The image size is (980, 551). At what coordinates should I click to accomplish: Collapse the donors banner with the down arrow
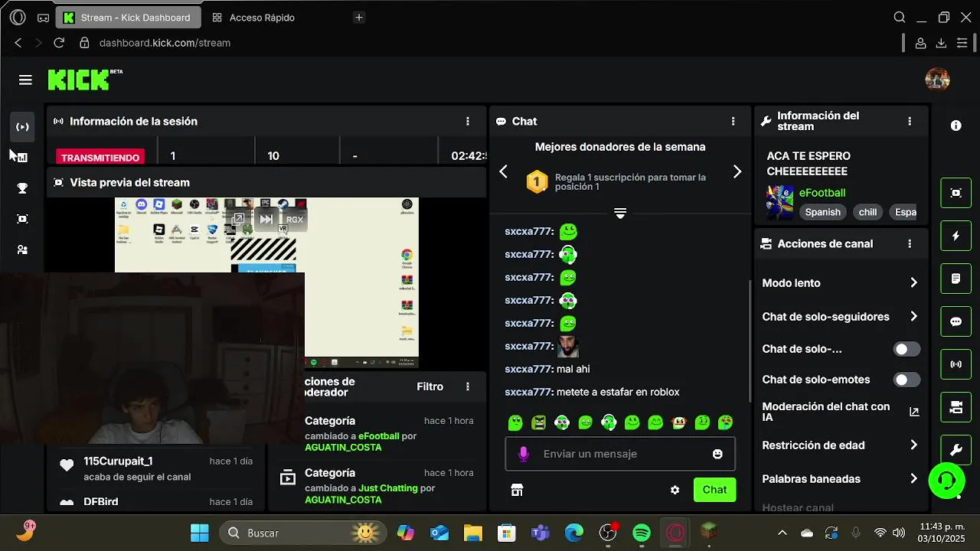[x=620, y=214]
